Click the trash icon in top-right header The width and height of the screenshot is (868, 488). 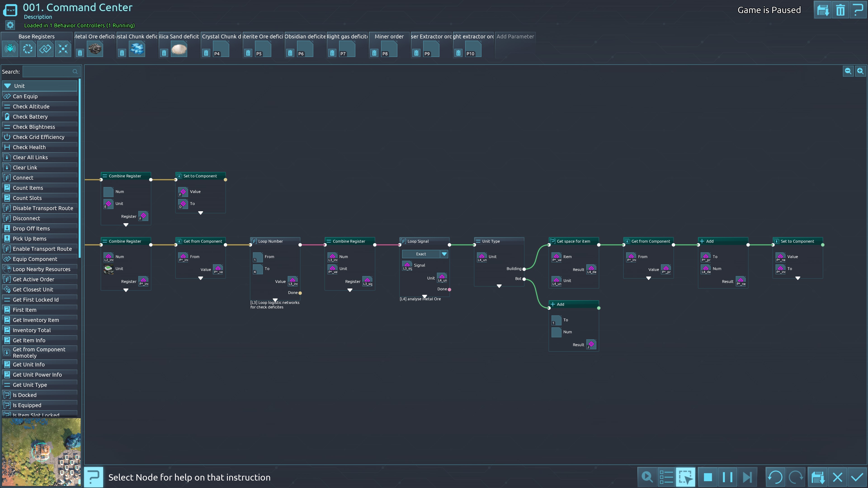(840, 10)
